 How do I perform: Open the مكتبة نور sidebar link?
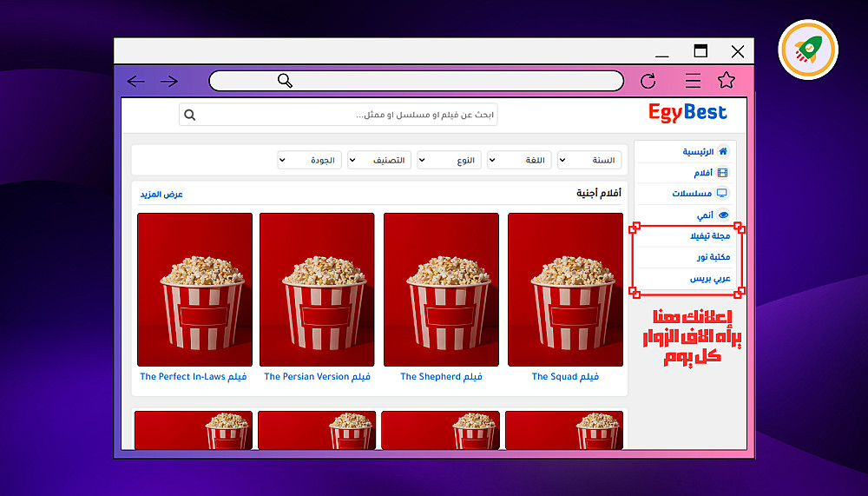pos(713,257)
